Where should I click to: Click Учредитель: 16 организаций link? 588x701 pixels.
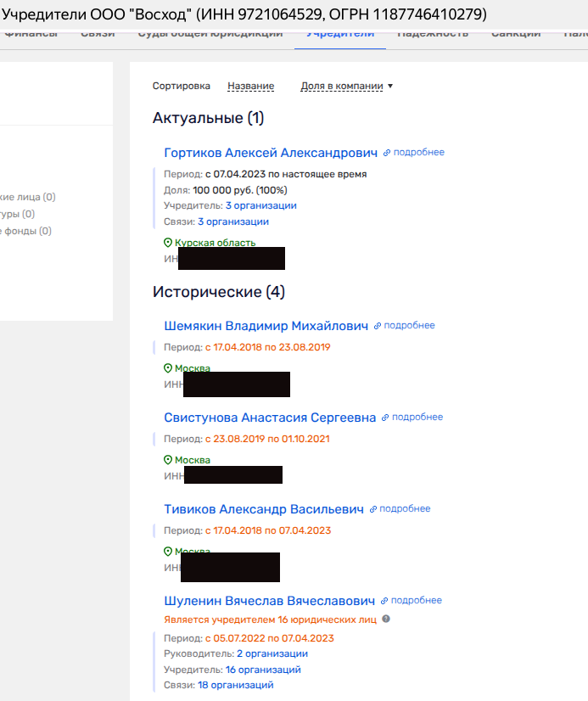tap(263, 670)
